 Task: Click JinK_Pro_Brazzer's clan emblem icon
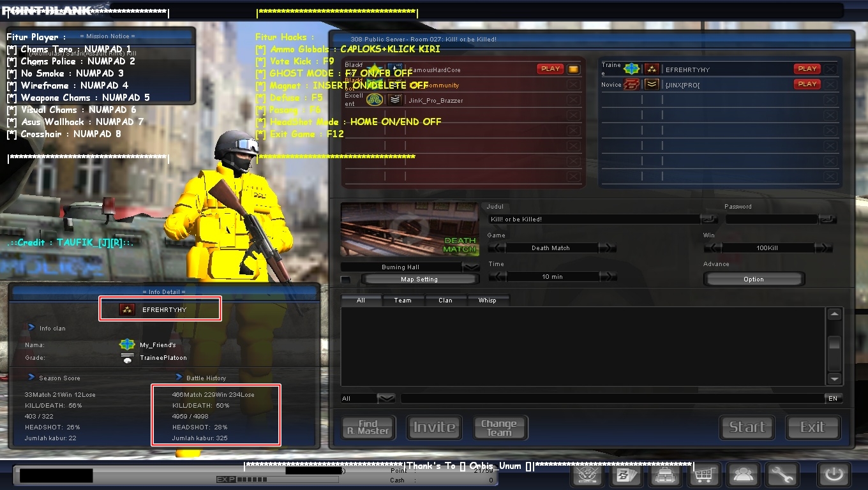(x=375, y=100)
